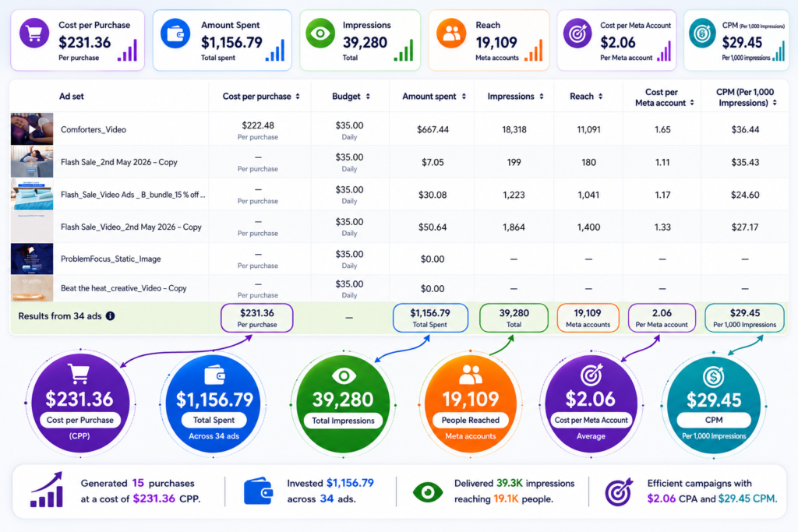Click the teal dollar target icon in the top CPM card
798x532 pixels.
(702, 33)
